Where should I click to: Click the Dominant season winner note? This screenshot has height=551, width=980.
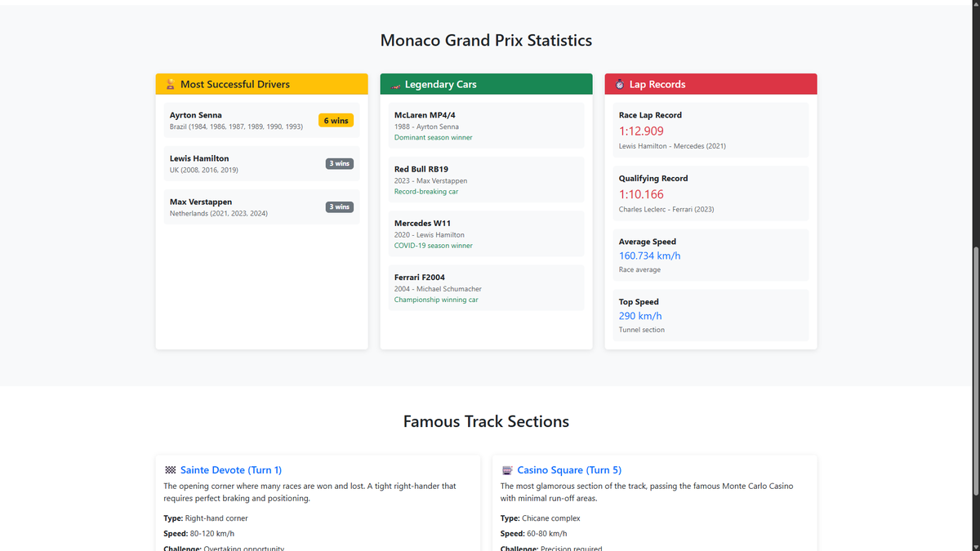pos(433,138)
